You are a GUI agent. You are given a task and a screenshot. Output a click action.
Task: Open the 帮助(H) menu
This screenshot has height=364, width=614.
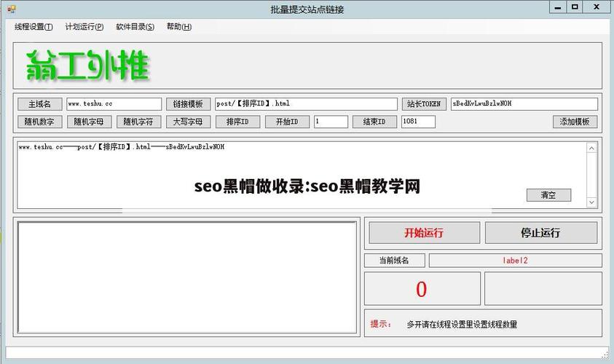(179, 27)
